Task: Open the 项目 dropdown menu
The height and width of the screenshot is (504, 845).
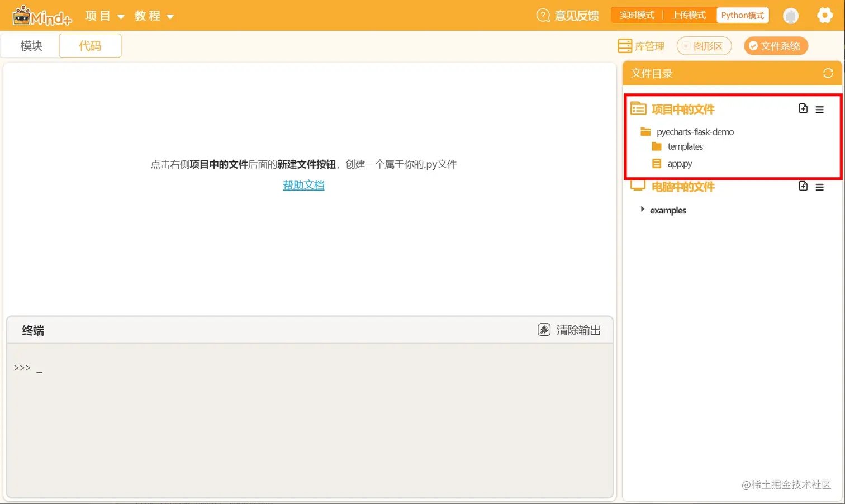Action: (x=104, y=15)
